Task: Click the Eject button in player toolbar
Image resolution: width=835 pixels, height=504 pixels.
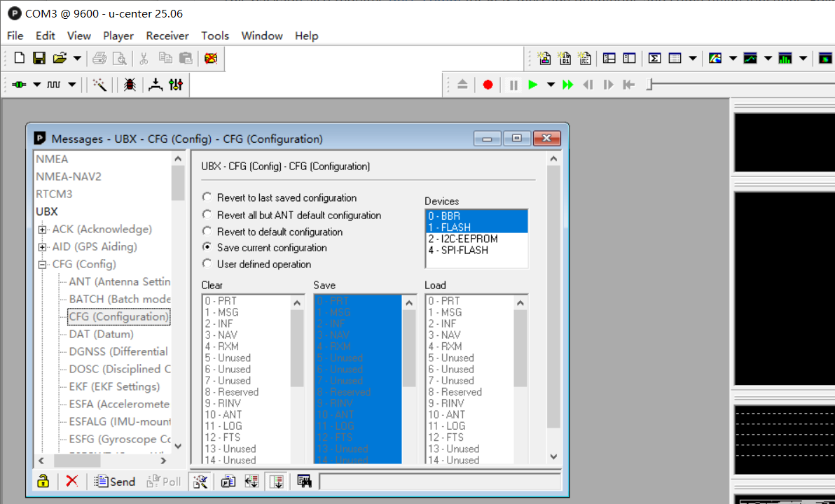Action: pyautogui.click(x=462, y=85)
